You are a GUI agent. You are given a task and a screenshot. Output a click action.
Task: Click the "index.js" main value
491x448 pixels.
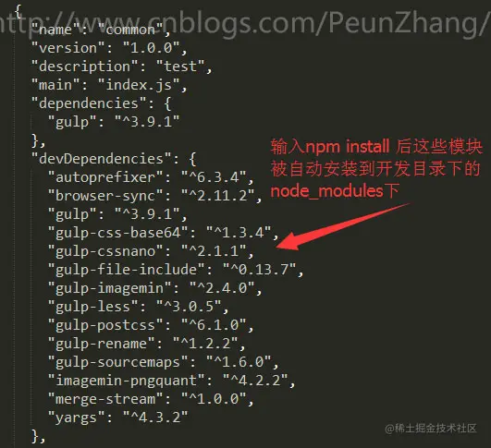(139, 85)
